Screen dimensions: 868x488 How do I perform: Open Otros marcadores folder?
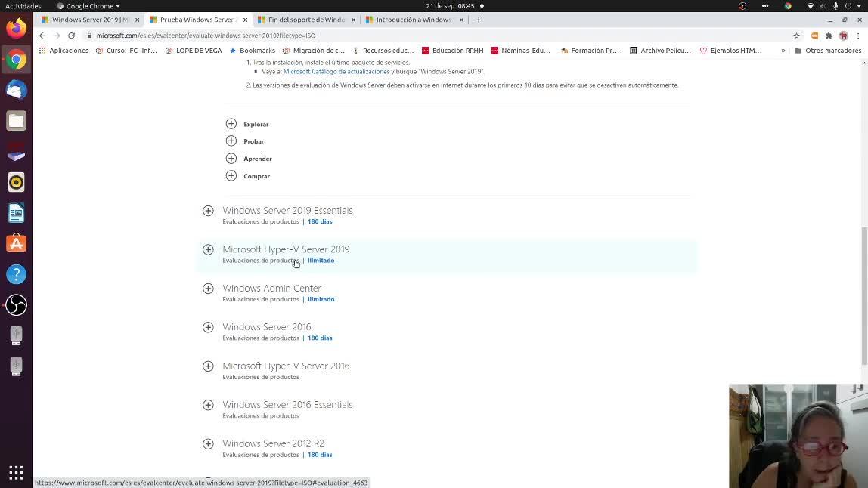(828, 51)
